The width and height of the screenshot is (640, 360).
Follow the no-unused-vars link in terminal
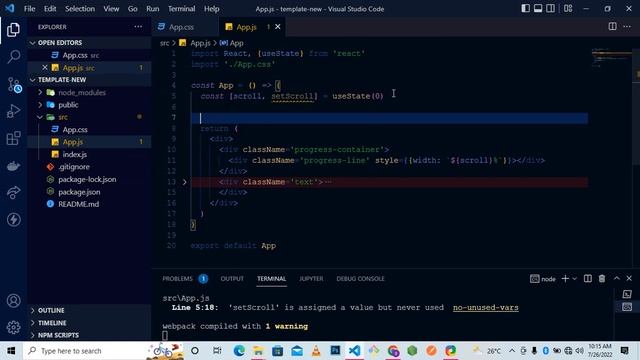pyautogui.click(x=485, y=307)
